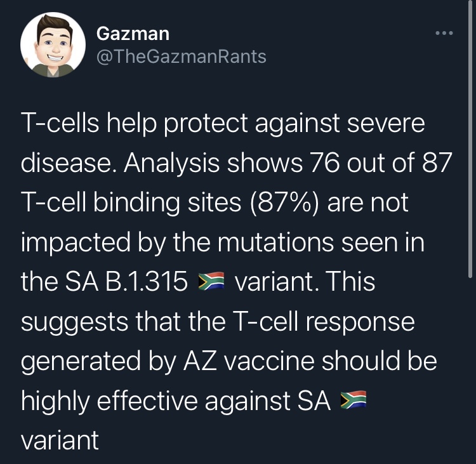
Task: Click the word 'Analysis' in the tweet
Action: pyautogui.click(x=171, y=163)
